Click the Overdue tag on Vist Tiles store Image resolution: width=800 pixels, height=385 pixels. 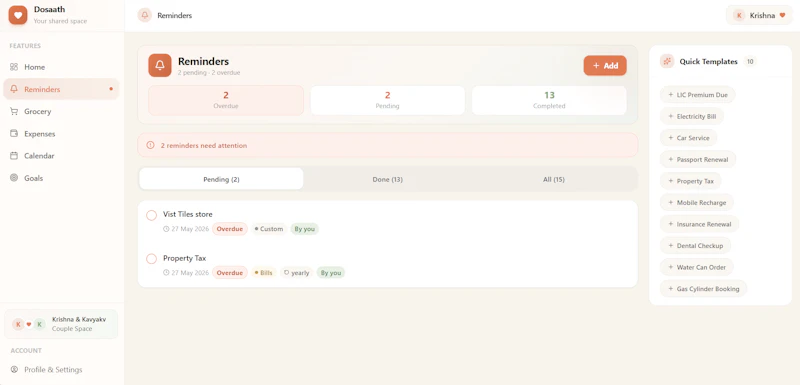pos(230,229)
